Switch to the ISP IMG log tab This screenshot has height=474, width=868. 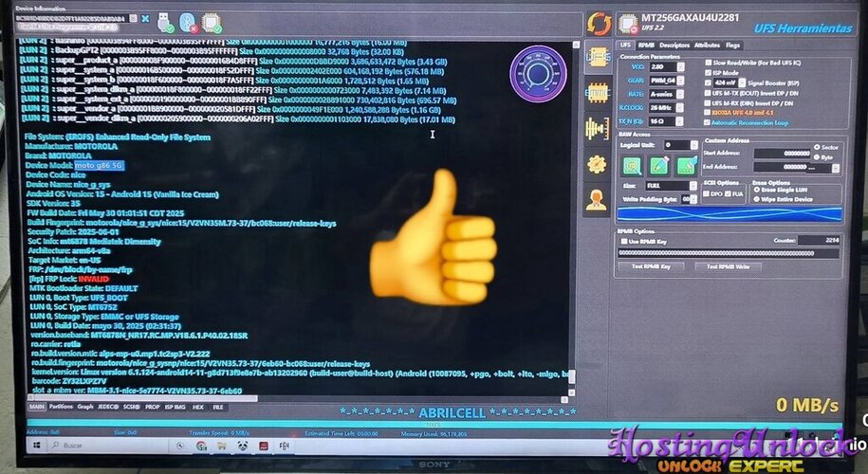[x=175, y=407]
